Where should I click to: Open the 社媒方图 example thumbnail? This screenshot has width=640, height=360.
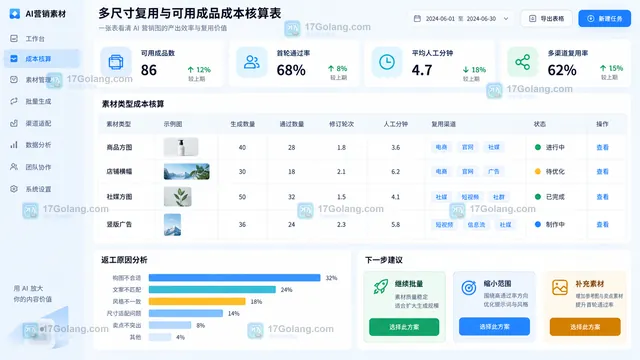point(178,197)
